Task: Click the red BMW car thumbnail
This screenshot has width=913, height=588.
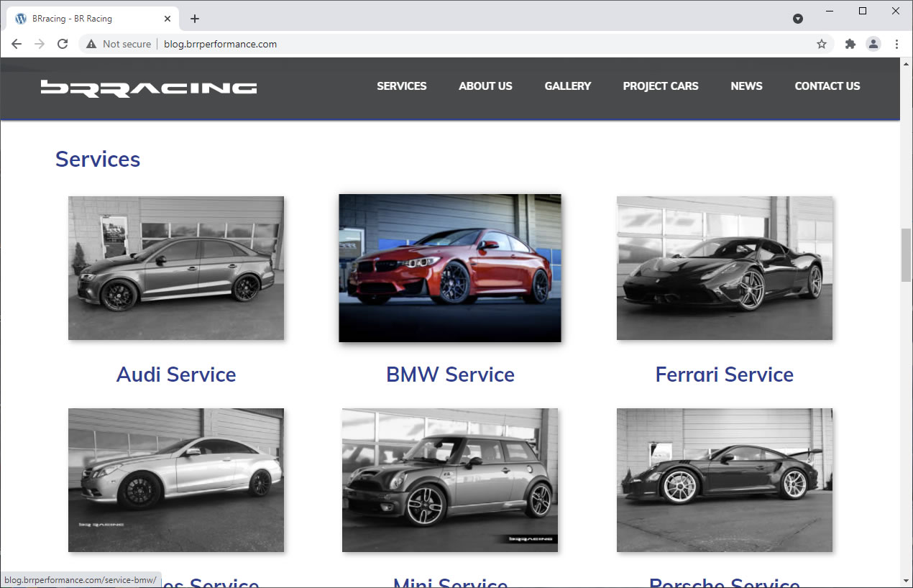Action: (450, 268)
